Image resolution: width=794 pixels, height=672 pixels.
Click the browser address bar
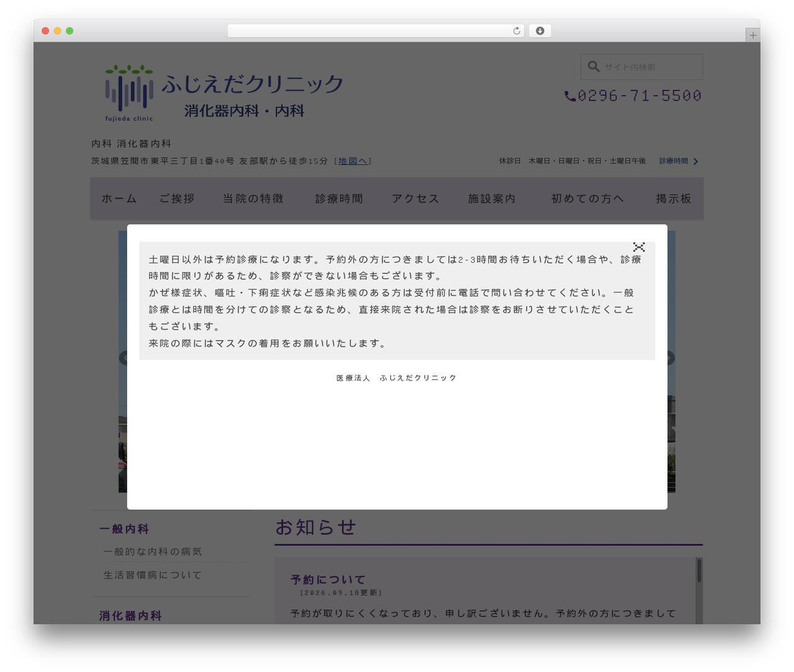(376, 31)
